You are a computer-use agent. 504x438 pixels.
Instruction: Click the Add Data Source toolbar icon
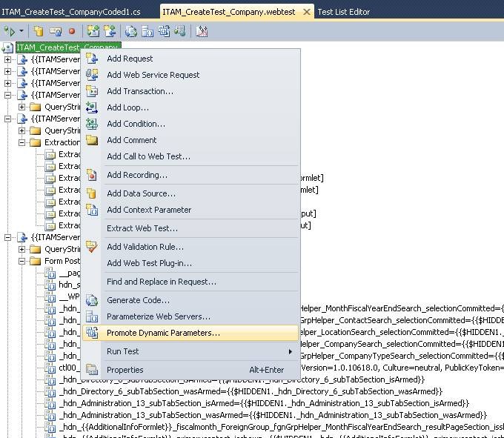click(39, 31)
